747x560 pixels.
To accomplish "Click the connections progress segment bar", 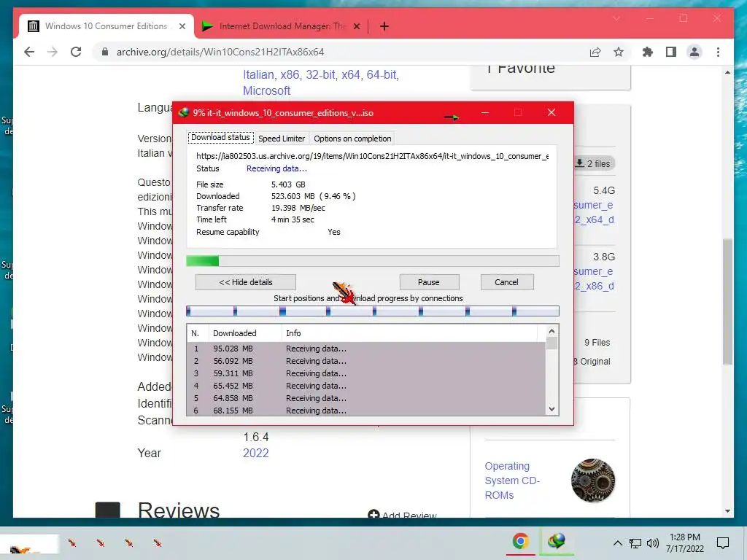I will (x=373, y=311).
